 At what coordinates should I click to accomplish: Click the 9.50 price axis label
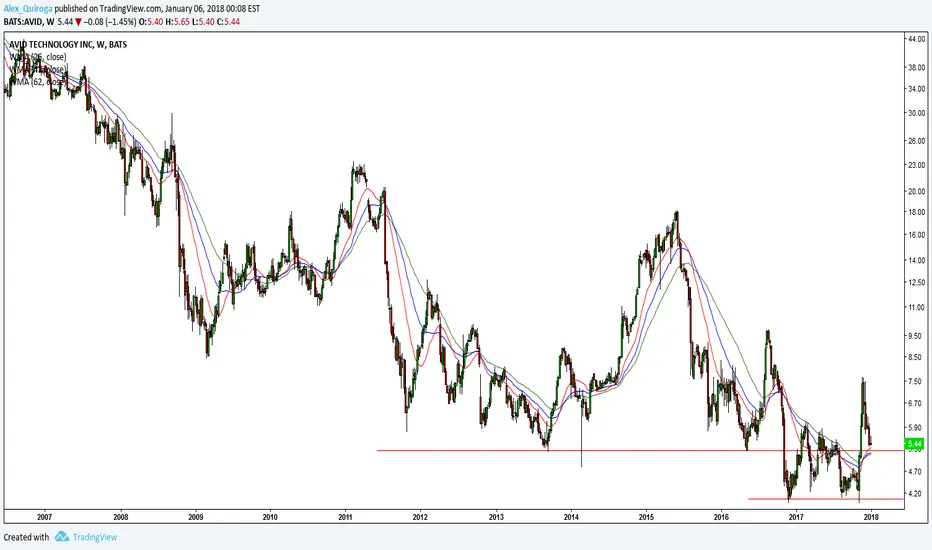(x=915, y=336)
